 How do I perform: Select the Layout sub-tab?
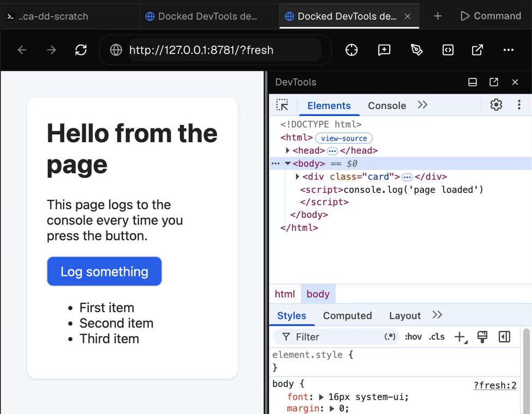pos(405,315)
